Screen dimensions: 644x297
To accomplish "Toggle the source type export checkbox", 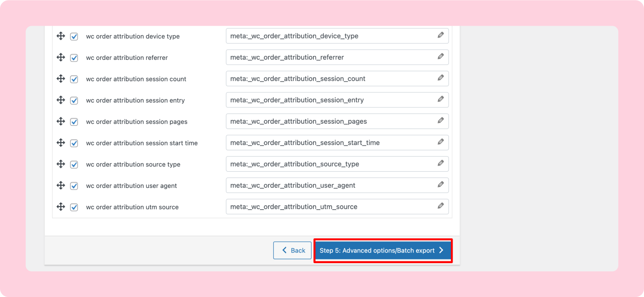I will click(74, 164).
